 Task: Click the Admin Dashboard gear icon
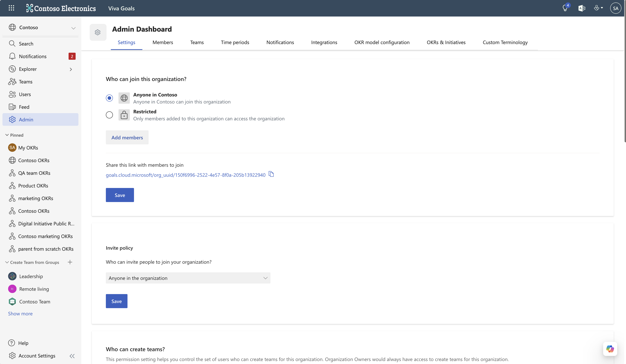click(x=98, y=32)
